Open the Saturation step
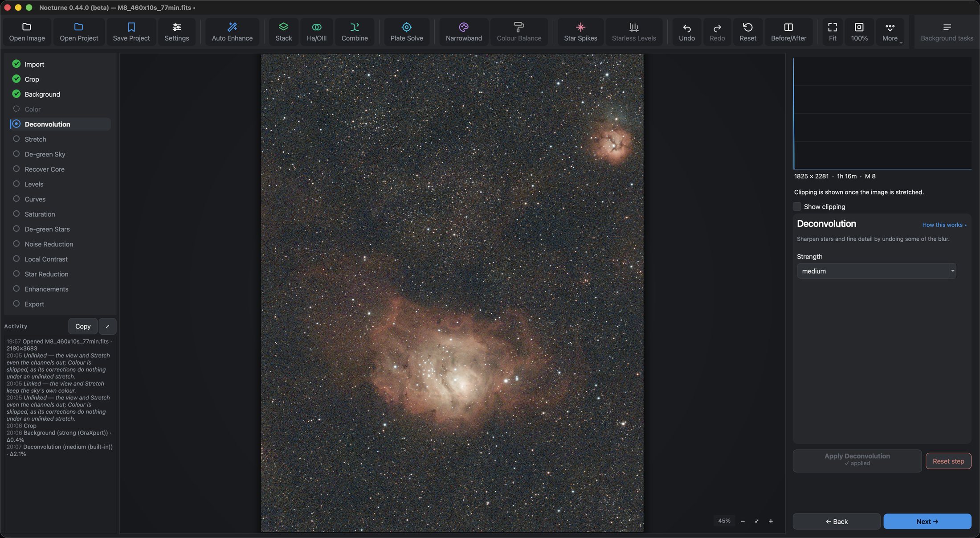Viewport: 980px width, 538px height. 60,214
